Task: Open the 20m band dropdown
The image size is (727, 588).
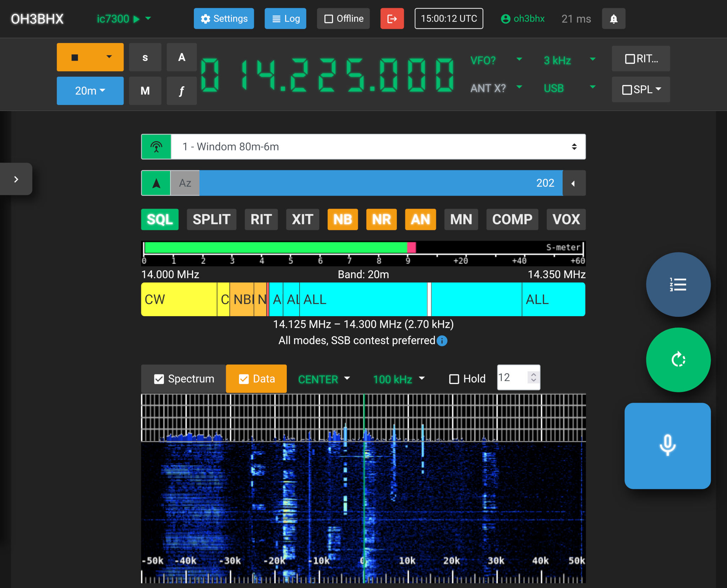Action: tap(90, 90)
